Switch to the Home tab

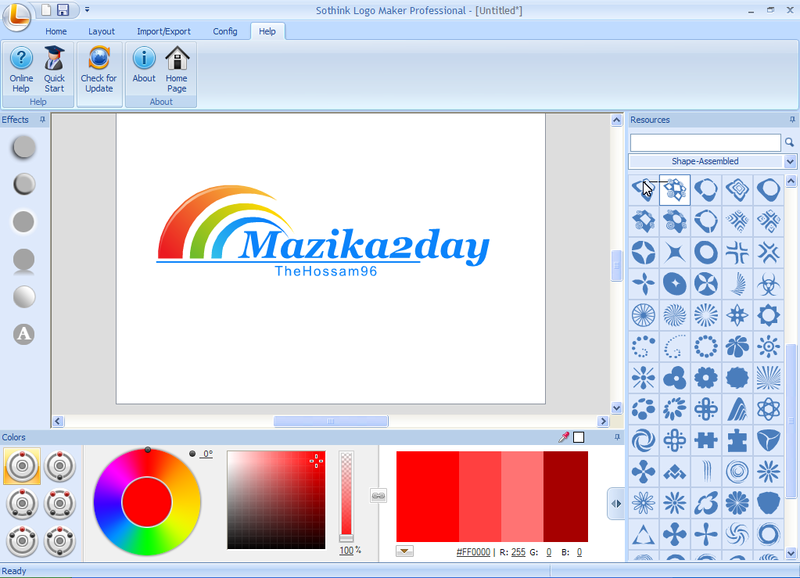click(x=56, y=31)
